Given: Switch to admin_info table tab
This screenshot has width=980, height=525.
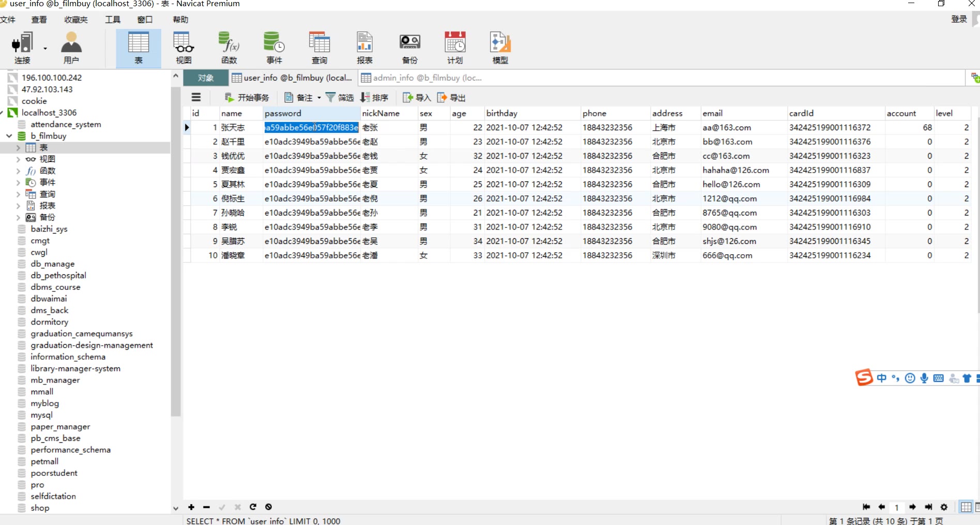Looking at the screenshot, I should [422, 78].
